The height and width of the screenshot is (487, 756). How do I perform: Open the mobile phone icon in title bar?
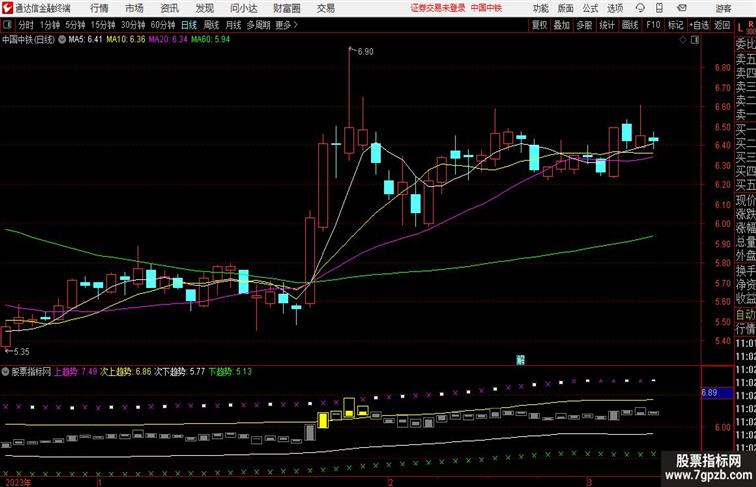click(659, 8)
